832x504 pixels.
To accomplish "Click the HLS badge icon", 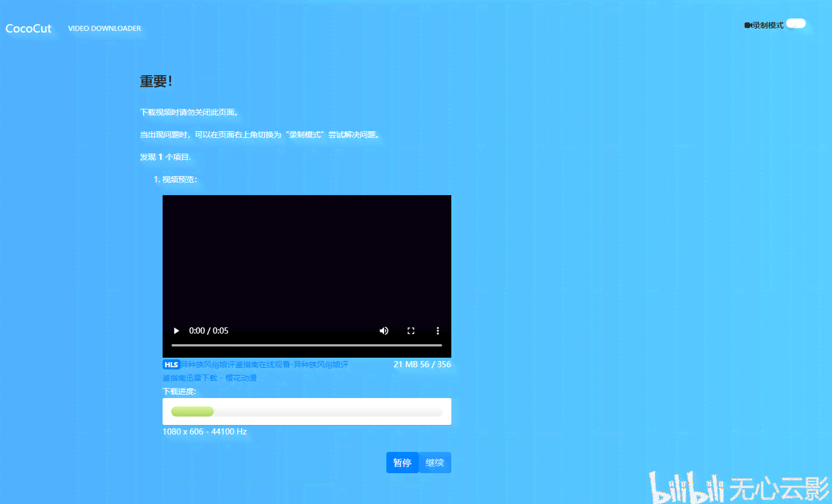I will pos(171,364).
